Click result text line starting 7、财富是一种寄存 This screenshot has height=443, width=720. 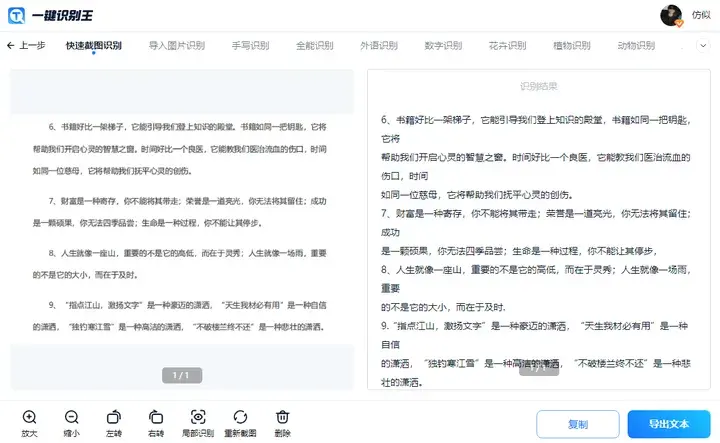536,213
